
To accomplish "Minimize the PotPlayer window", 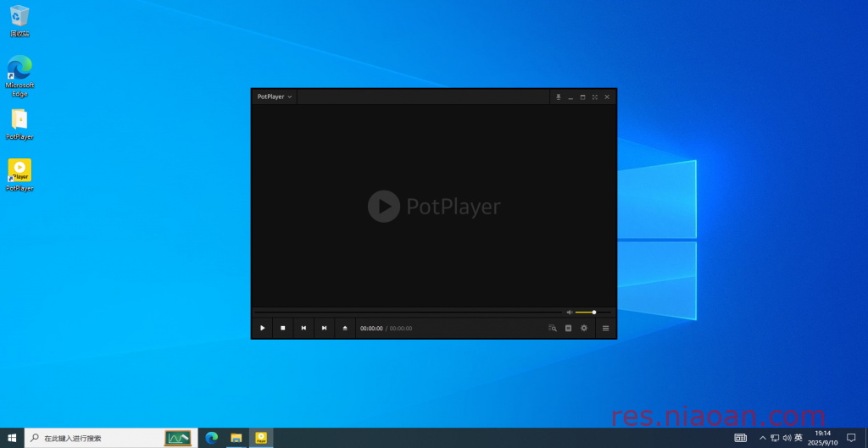I will [x=570, y=97].
